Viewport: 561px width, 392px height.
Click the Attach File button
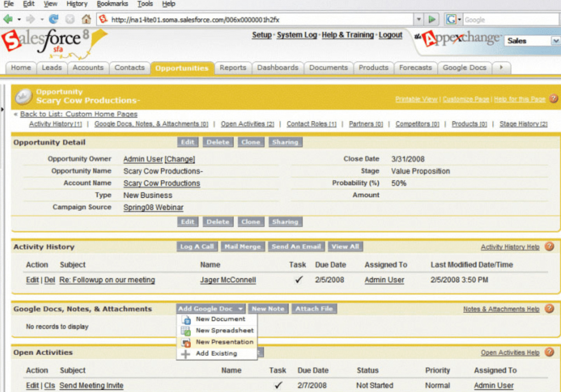click(314, 309)
